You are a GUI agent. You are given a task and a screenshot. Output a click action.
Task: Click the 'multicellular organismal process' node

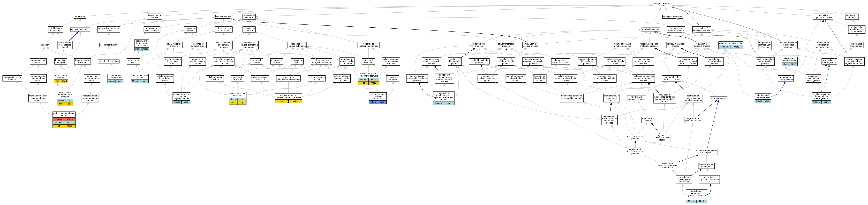(x=823, y=16)
